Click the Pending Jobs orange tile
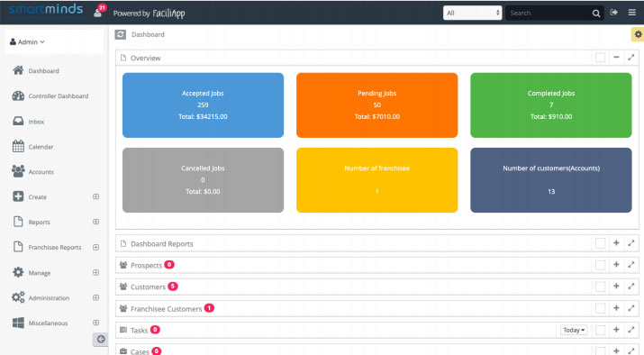The width and height of the screenshot is (644, 355). point(377,105)
